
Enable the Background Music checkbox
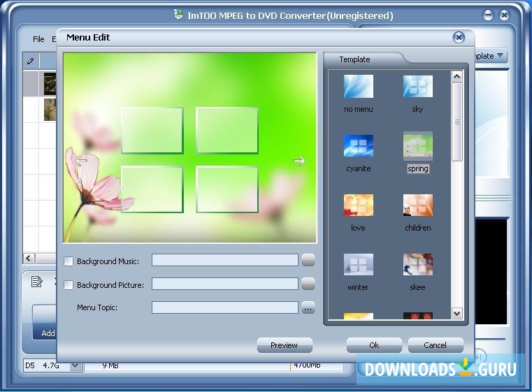click(x=69, y=261)
